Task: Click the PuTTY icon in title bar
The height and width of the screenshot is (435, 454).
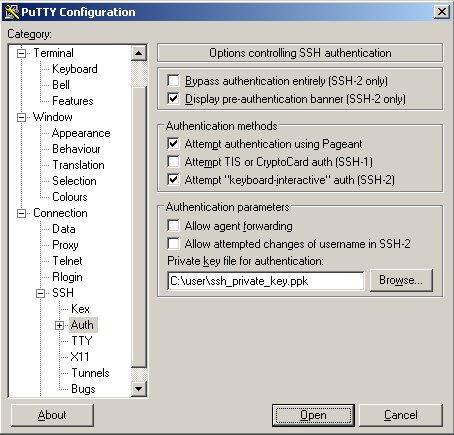Action: point(12,12)
